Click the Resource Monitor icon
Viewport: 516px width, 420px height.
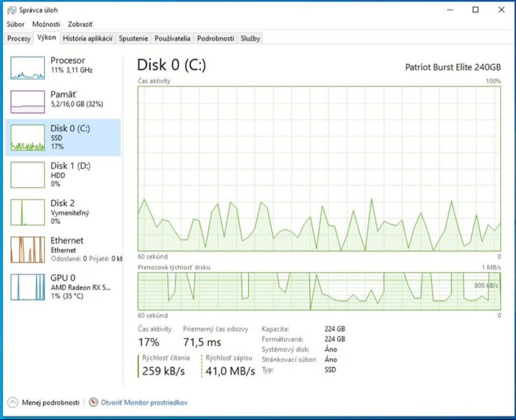point(94,402)
